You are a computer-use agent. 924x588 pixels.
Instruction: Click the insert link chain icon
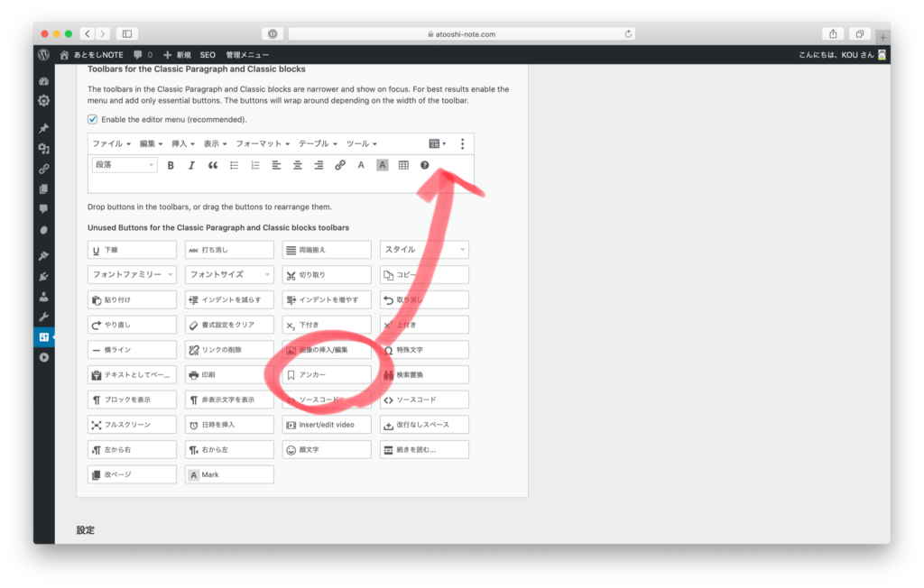pos(340,165)
